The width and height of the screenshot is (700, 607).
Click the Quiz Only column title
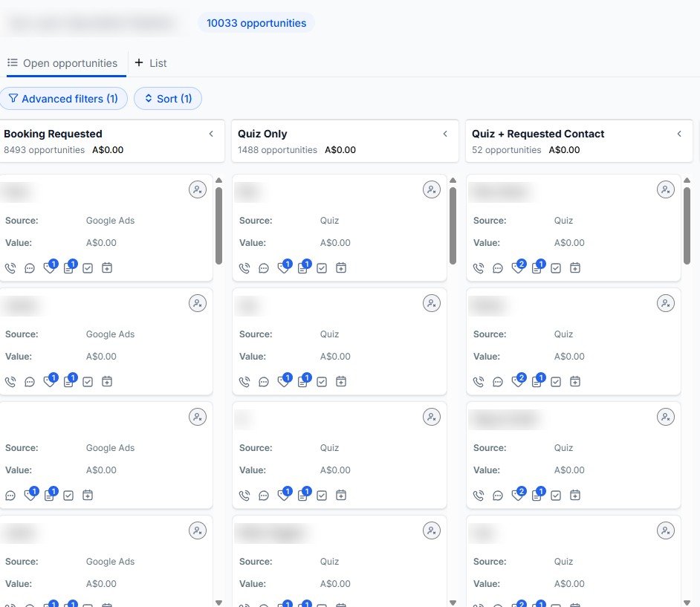[262, 134]
